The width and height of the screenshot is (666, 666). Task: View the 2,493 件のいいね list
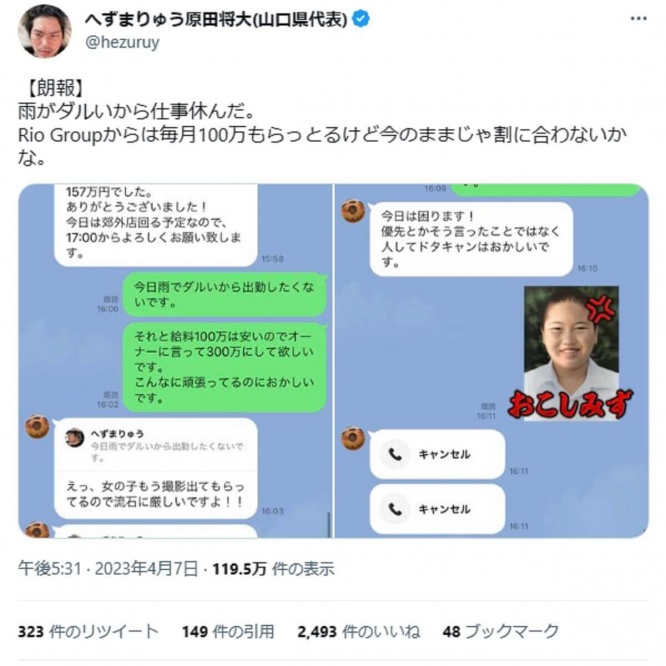pos(358,632)
